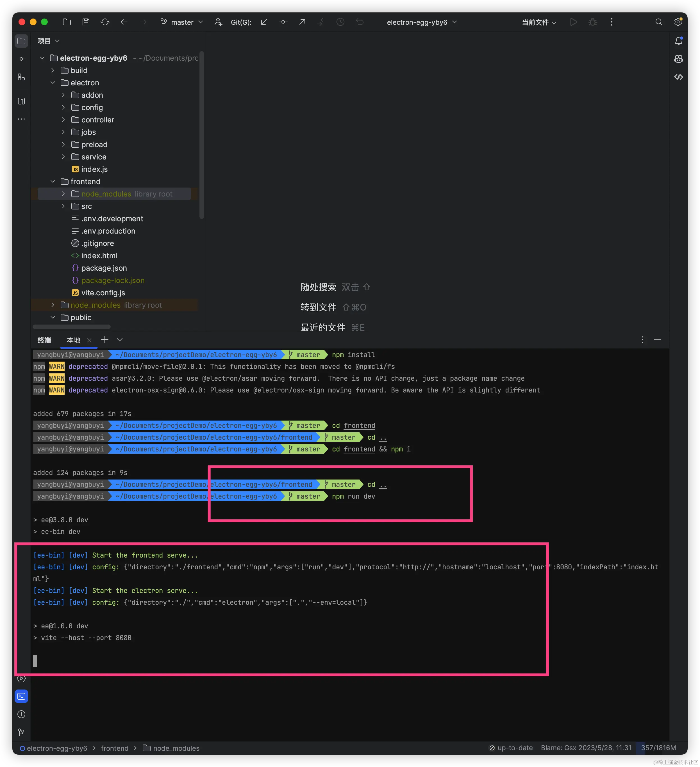Image resolution: width=700 pixels, height=767 pixels.
Task: Click the Git update project arrow
Action: (x=264, y=22)
